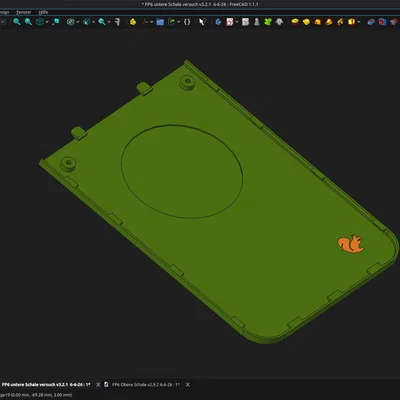Click the blue Create Body icon
Image resolution: width=400 pixels, height=400 pixels.
click(218, 22)
